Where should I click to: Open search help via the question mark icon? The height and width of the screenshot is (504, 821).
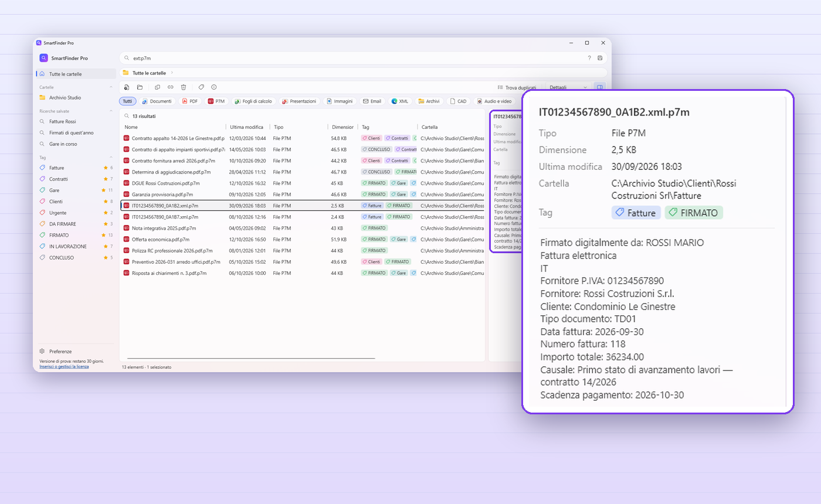click(589, 58)
